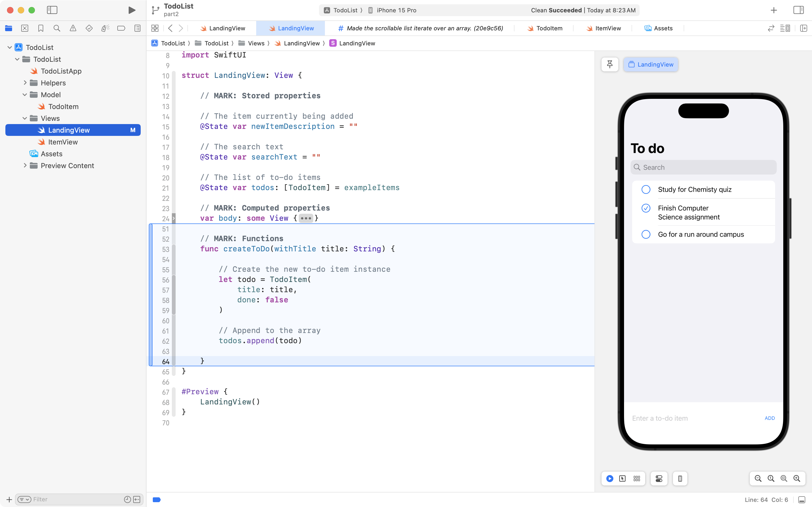Uncheck 'Finish Computer Science assignment'
Viewport: 812px width, 507px height.
(646, 208)
